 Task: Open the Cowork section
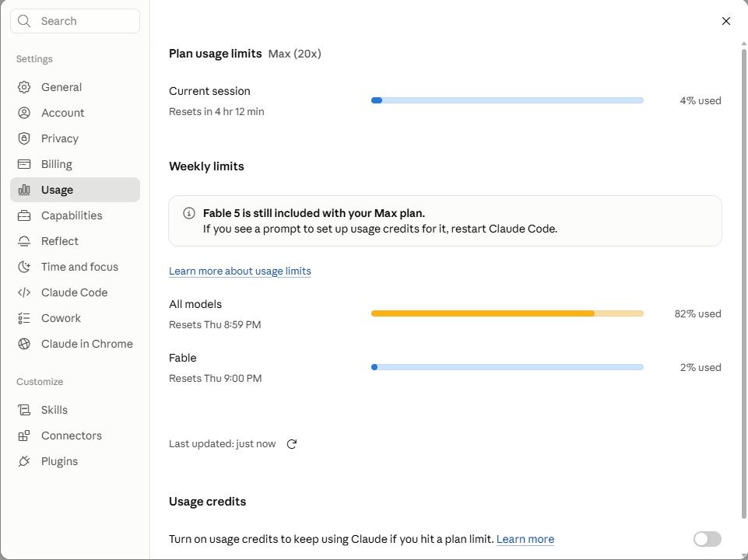pos(75,318)
